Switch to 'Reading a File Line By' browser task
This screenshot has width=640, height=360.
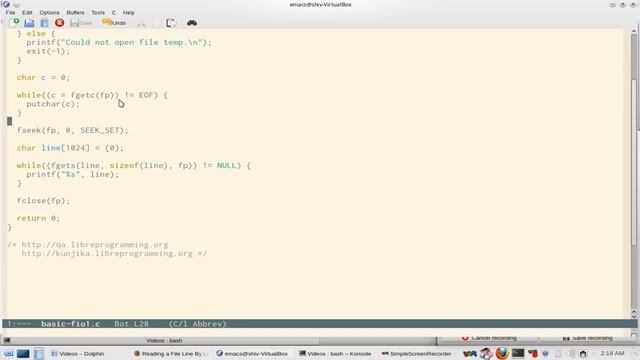(171, 353)
